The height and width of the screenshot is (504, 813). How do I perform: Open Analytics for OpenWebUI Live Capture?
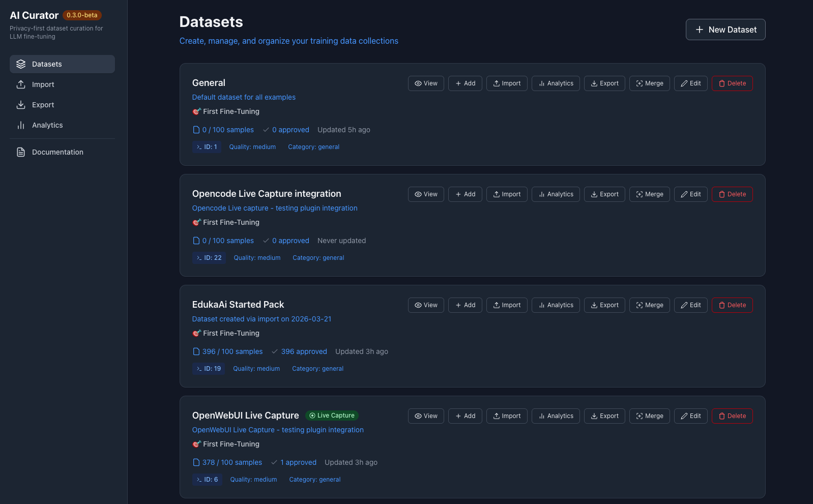(556, 416)
